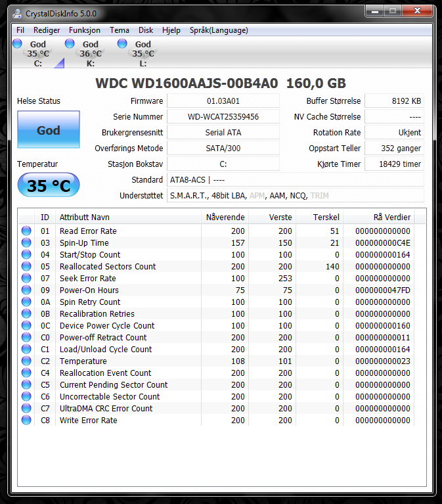This screenshot has height=504, width=442.
Task: Click status orb for Uncorrectable Sector Count
Action: 26,396
